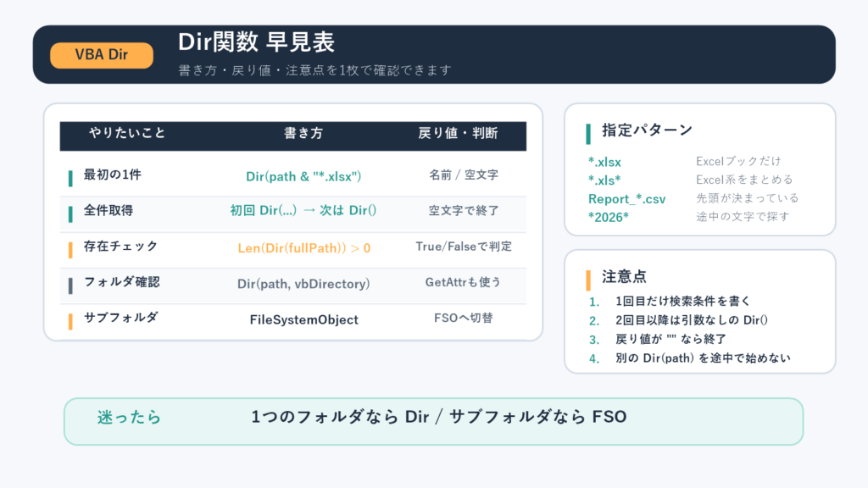868x488 pixels.
Task: Click the cell 空文字で終了
Action: point(464,211)
